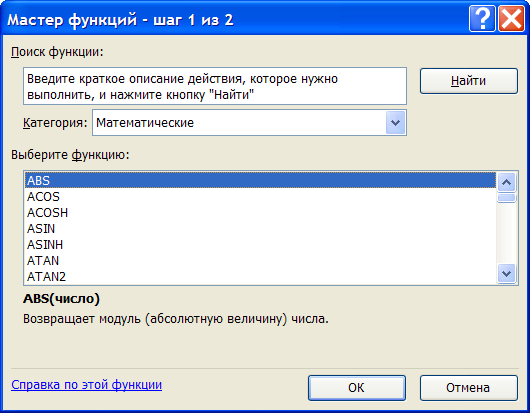The height and width of the screenshot is (413, 530).
Task: Click the Найти search button
Action: [468, 81]
